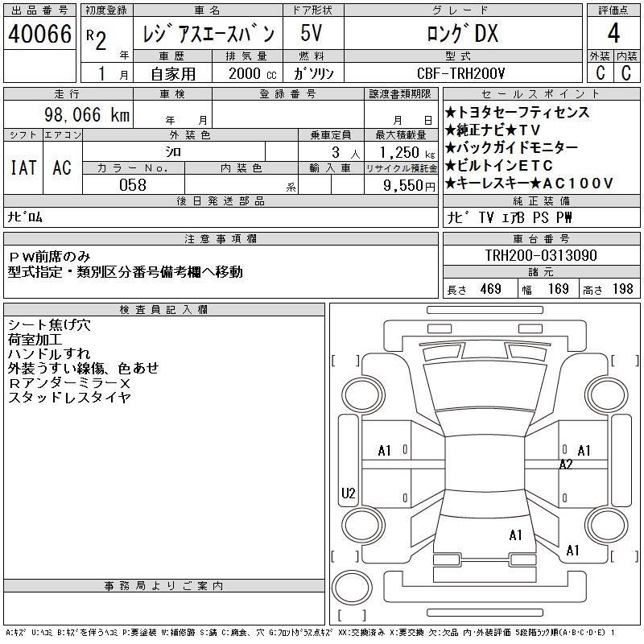Click the model code CBF-TRH200V
The height and width of the screenshot is (644, 644).
coord(462,73)
